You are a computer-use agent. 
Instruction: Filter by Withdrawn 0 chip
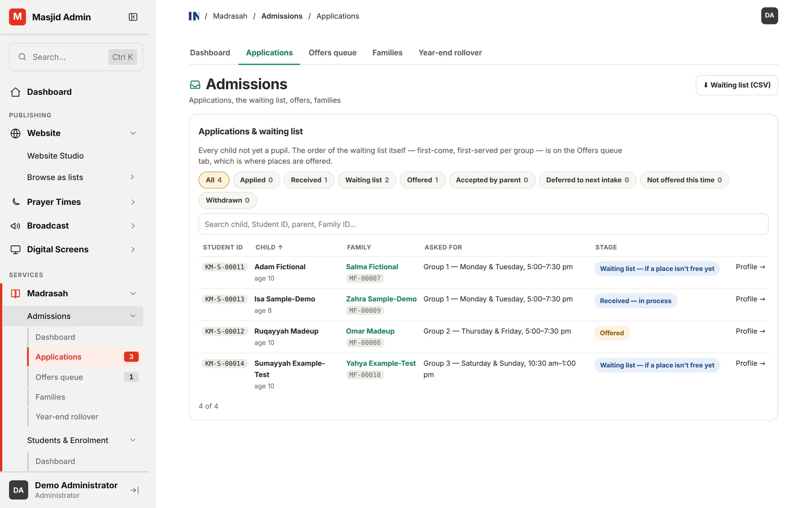[x=228, y=200]
